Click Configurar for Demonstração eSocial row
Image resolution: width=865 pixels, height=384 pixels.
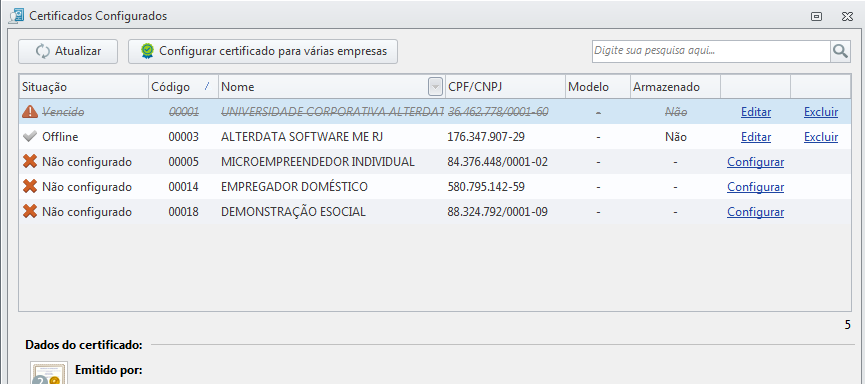point(755,211)
